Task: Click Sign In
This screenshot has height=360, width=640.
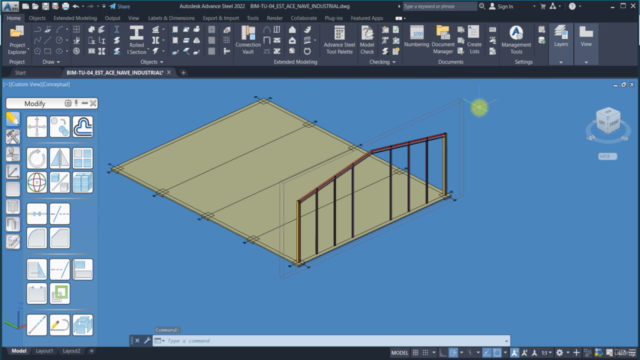Action: pyautogui.click(x=501, y=6)
